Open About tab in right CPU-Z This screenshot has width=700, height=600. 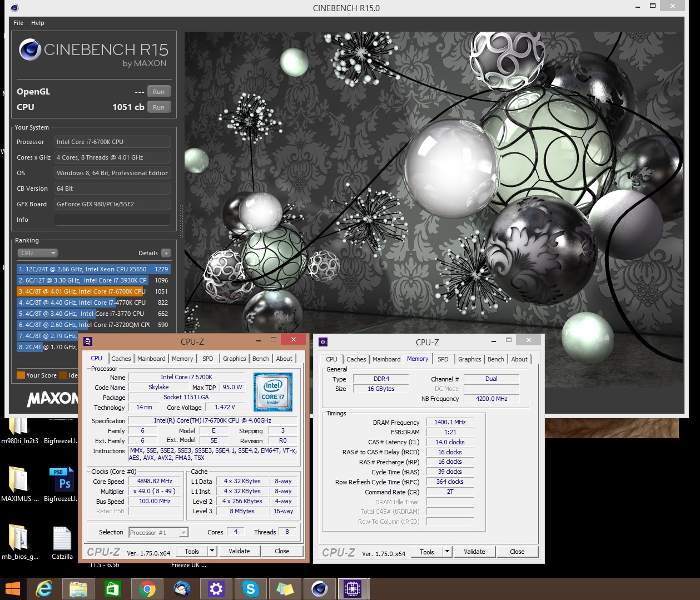(519, 359)
